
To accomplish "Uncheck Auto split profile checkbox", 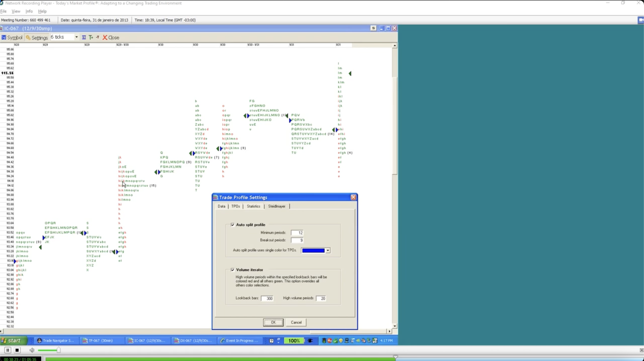I will (233, 225).
